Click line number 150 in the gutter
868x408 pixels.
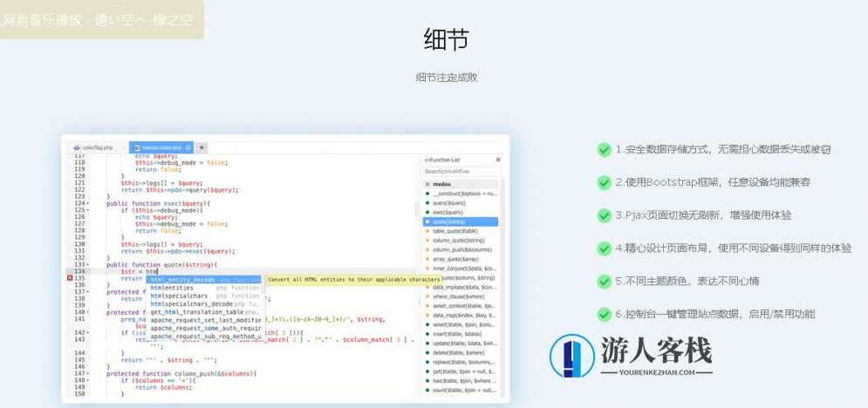click(79, 394)
